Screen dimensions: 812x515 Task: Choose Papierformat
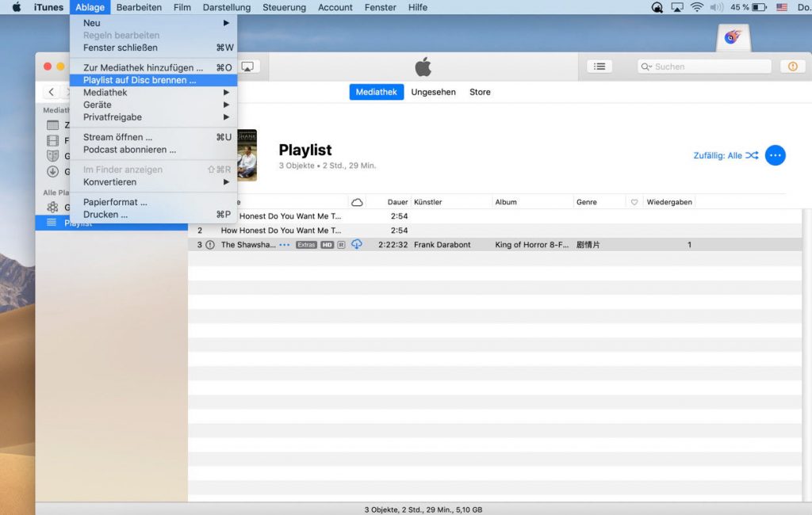153,202
